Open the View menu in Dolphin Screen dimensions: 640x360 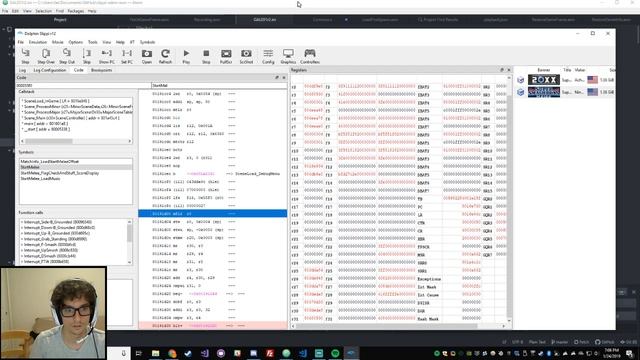(x=107, y=42)
